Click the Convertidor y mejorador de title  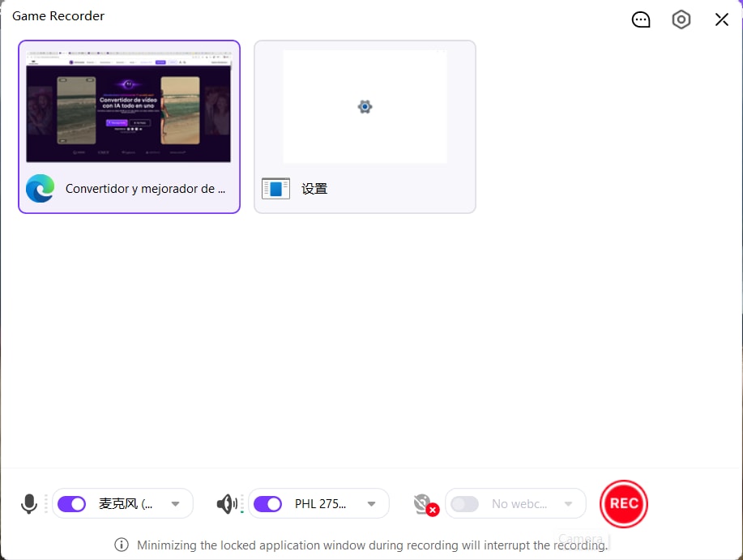pos(146,189)
